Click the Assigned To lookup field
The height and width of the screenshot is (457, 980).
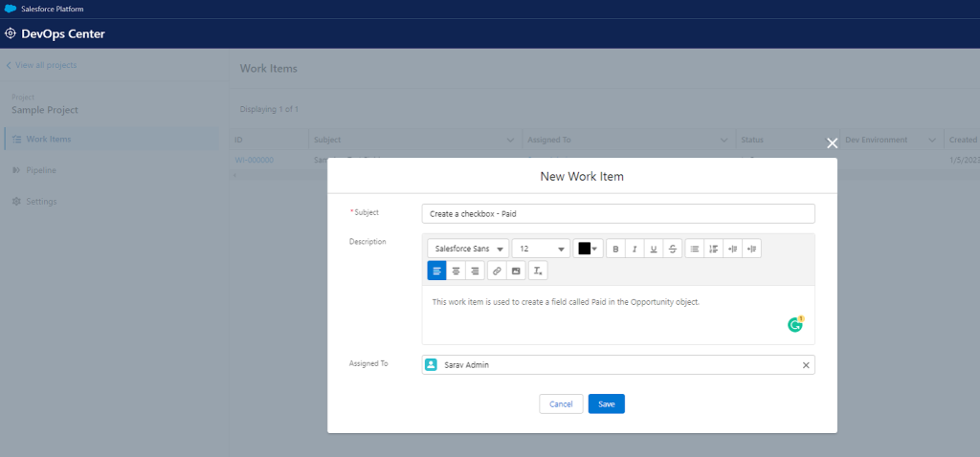click(x=618, y=364)
